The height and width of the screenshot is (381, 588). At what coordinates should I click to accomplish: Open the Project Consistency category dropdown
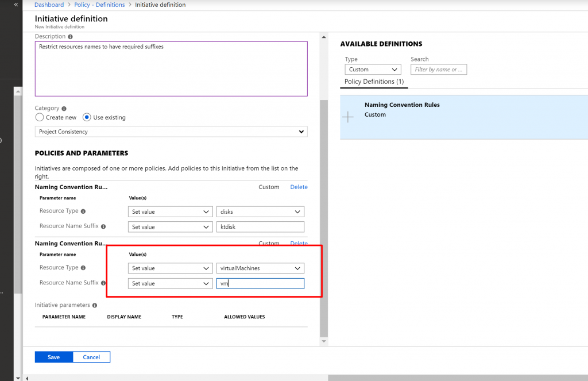171,132
